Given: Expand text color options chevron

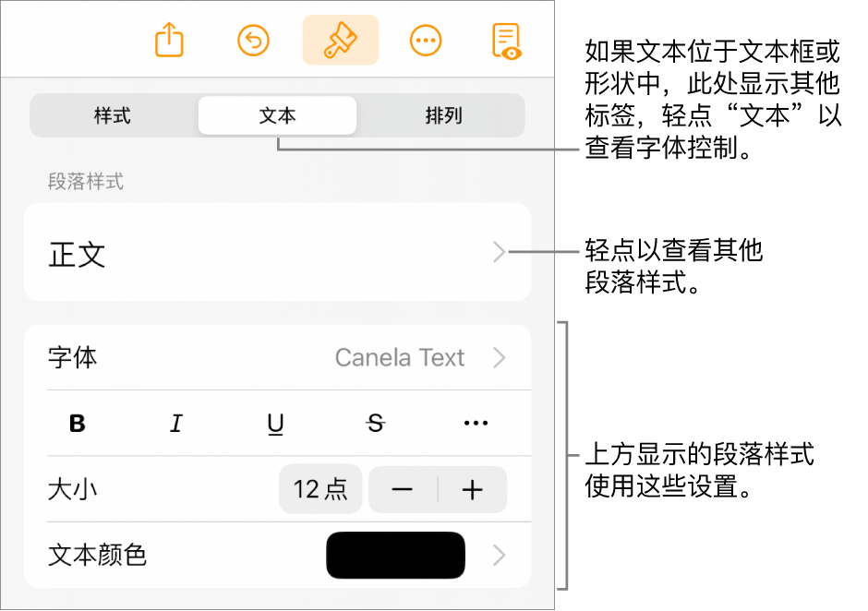Looking at the screenshot, I should click(500, 555).
